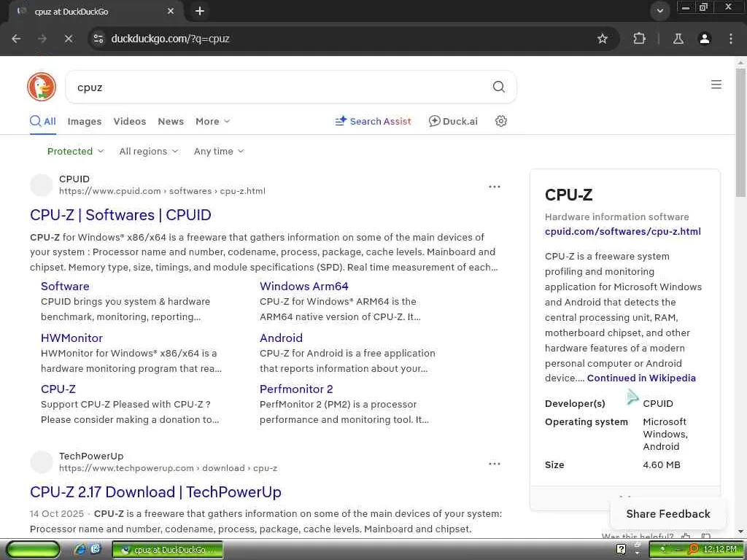Image resolution: width=747 pixels, height=560 pixels.
Task: Click the green Start button on taskbar
Action: (33, 550)
